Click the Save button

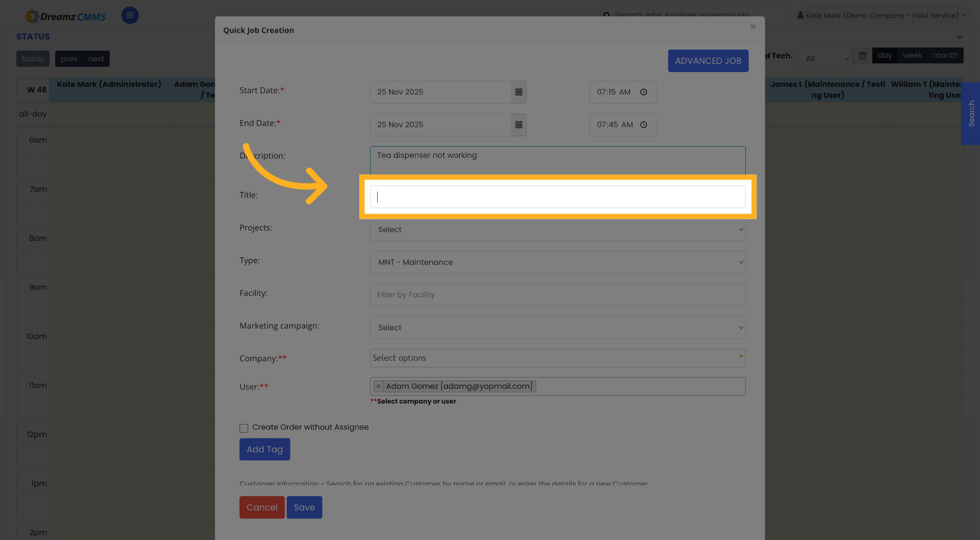point(304,507)
